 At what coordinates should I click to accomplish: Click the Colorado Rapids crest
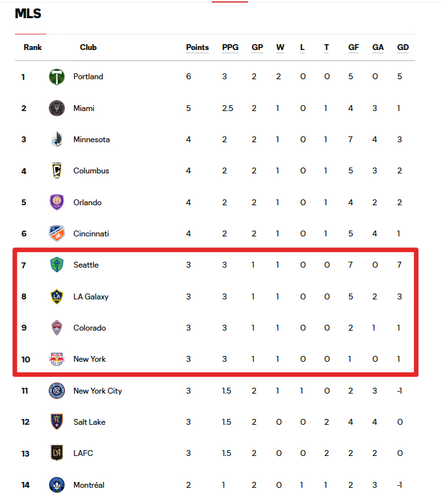[57, 327]
